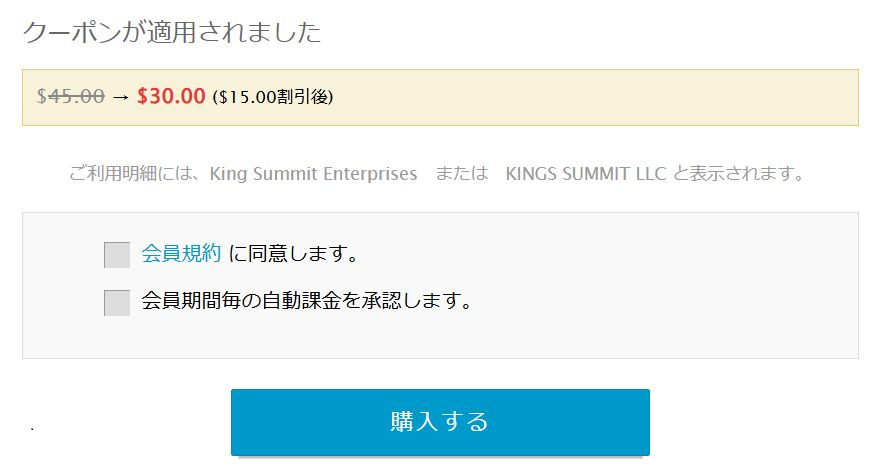Click the small dot left of 購入する

(32, 430)
